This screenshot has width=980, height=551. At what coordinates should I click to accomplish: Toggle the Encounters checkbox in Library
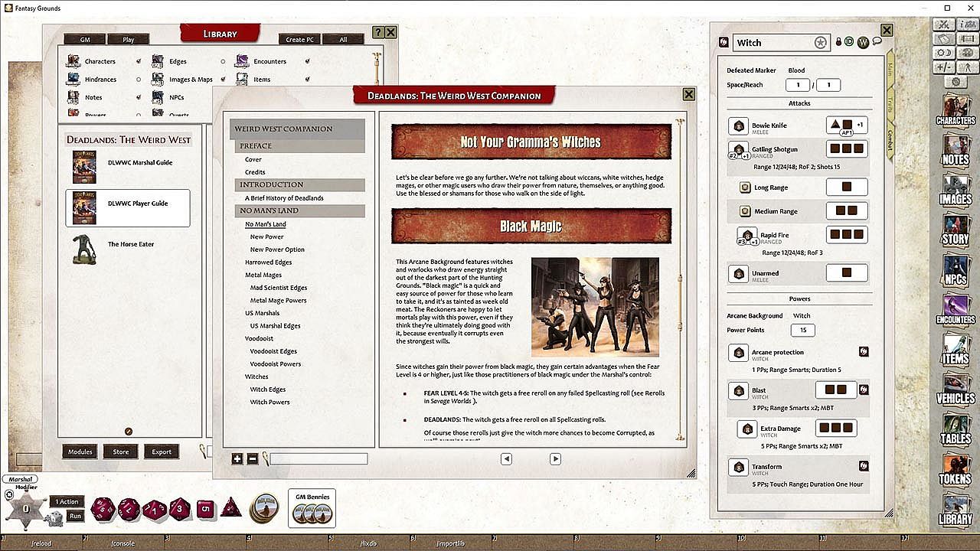[x=307, y=61]
